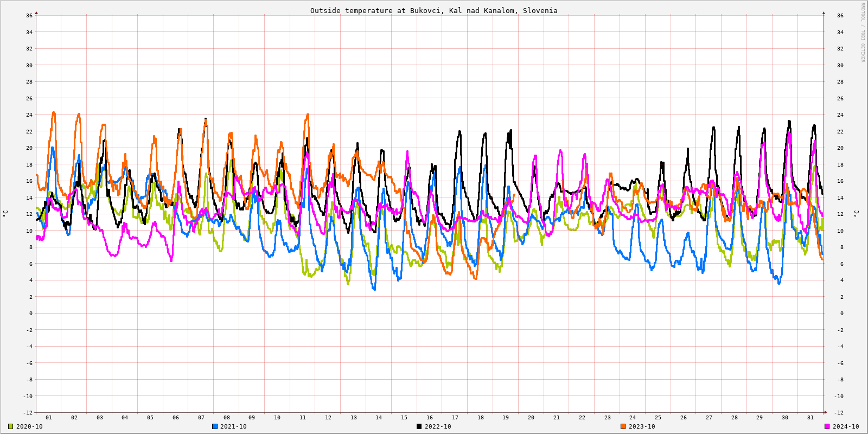Select the "2024-10" legend label
868x434 pixels.
[846, 426]
